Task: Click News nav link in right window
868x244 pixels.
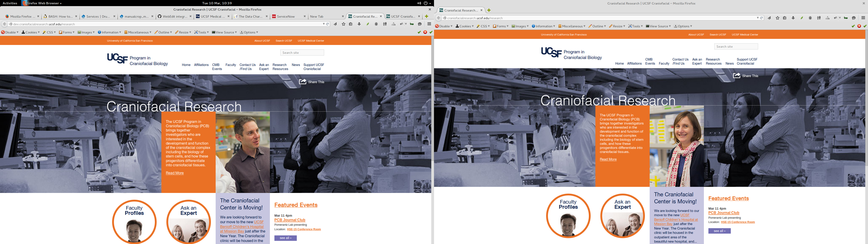Action: tap(729, 63)
